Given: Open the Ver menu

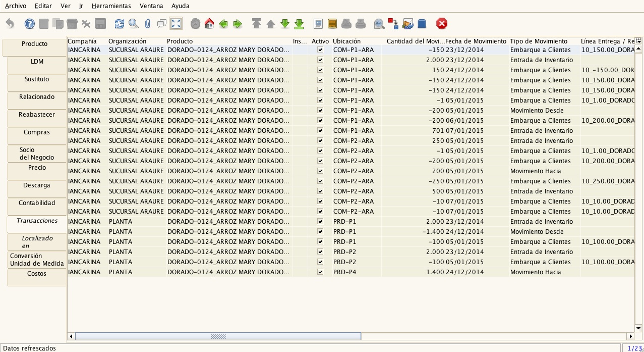Looking at the screenshot, I should pyautogui.click(x=66, y=6).
